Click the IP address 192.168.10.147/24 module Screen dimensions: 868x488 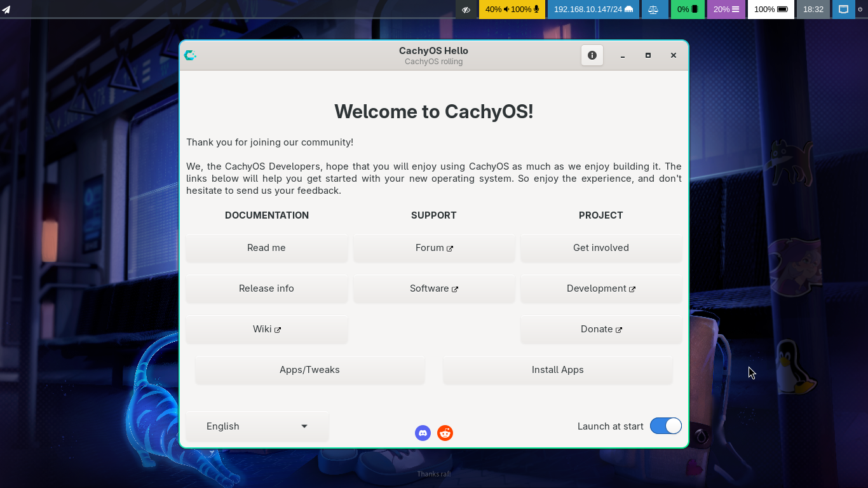(x=593, y=10)
